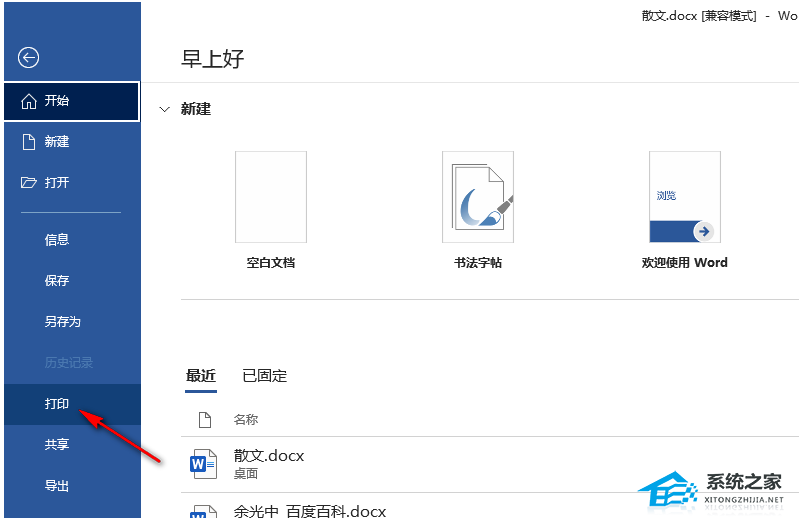Click the 空白文档 label
This screenshot has width=799, height=518.
click(271, 263)
